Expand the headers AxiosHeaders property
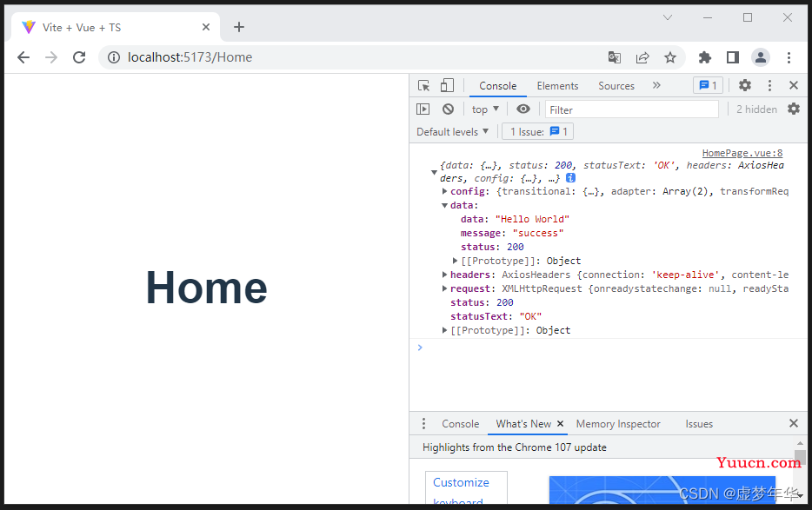This screenshot has width=812, height=510. (444, 275)
